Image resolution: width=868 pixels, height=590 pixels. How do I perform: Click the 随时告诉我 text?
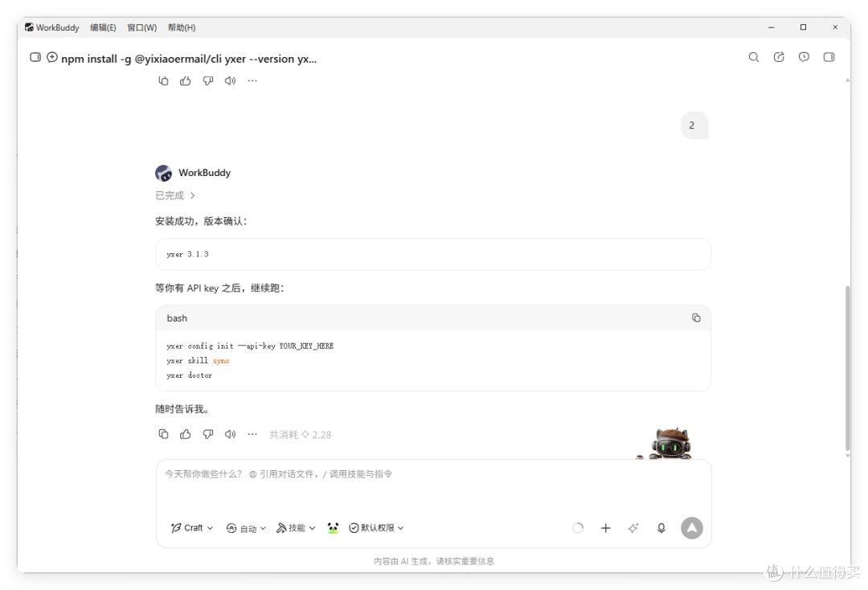[x=182, y=409]
